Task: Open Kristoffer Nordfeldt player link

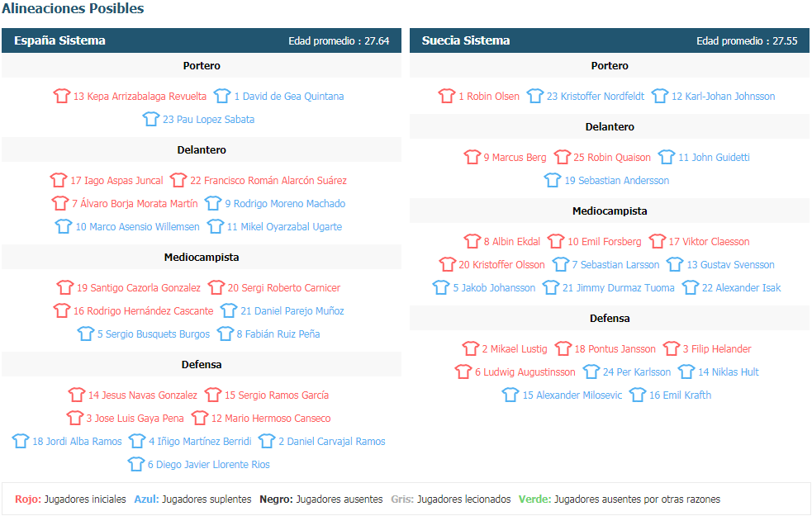Action: 596,97
